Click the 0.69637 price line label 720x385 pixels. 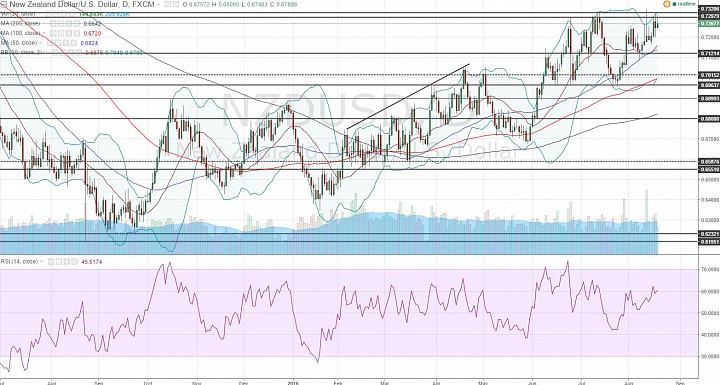(709, 85)
